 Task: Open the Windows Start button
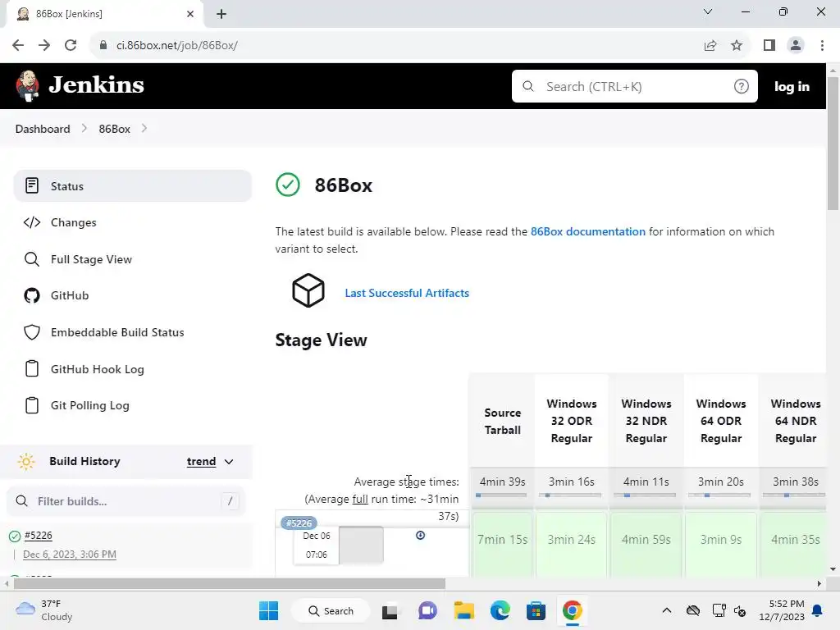(x=268, y=610)
